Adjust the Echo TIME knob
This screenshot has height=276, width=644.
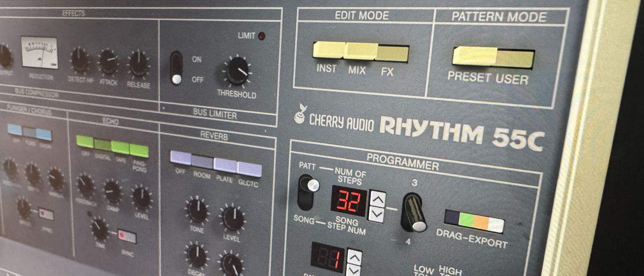(x=100, y=229)
